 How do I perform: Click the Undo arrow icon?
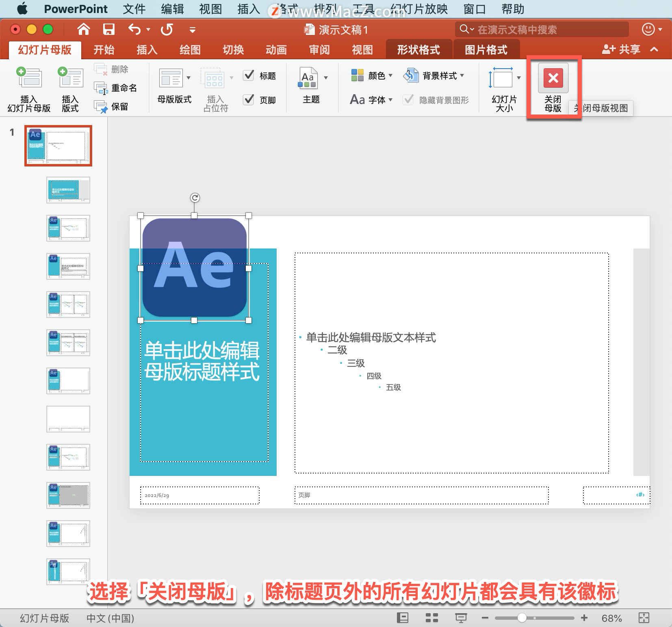click(x=134, y=29)
